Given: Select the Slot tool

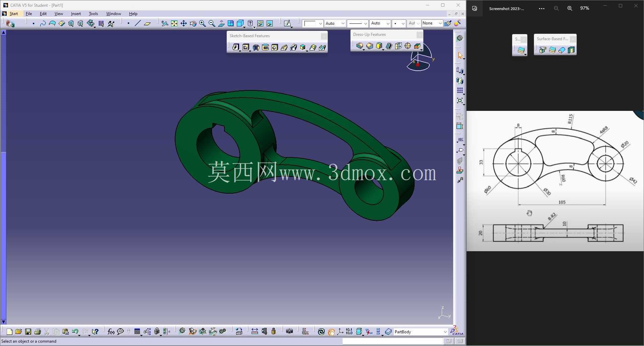Looking at the screenshot, I should click(x=293, y=47).
